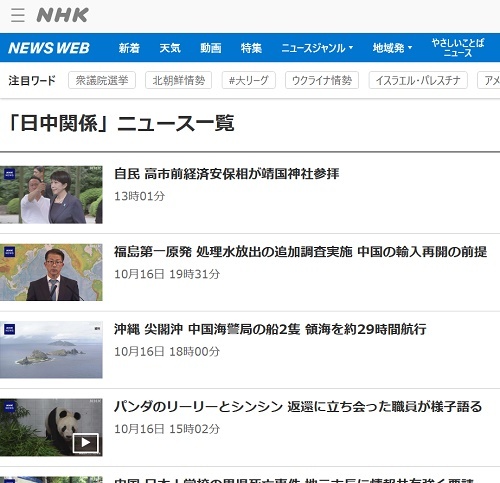The height and width of the screenshot is (483, 500).
Task: Go to NEWS WEB home logo
Action: (49, 48)
